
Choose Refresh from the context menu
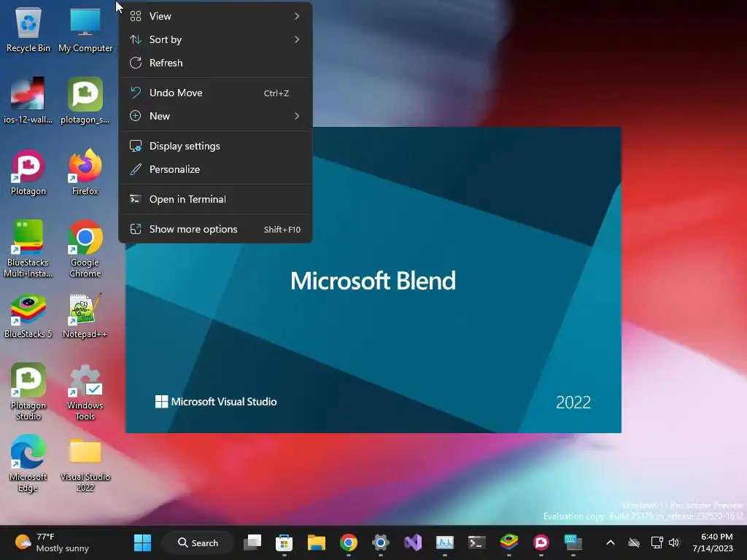215,63
